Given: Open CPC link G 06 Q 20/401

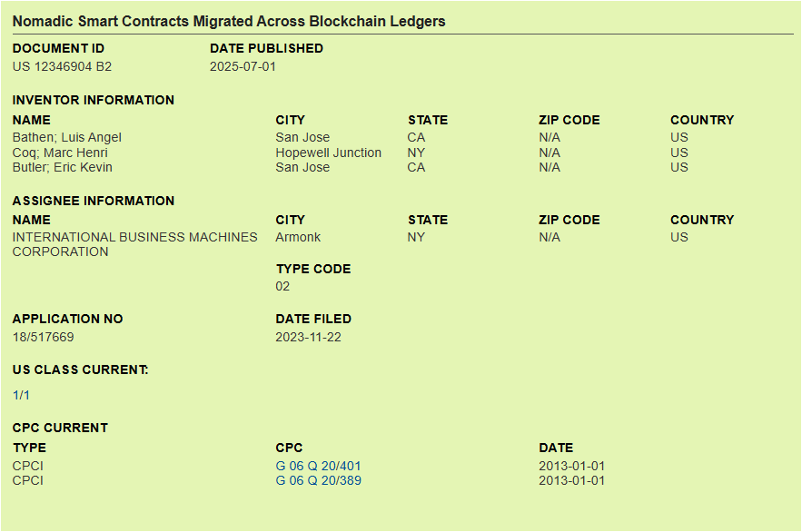Looking at the screenshot, I should (318, 466).
